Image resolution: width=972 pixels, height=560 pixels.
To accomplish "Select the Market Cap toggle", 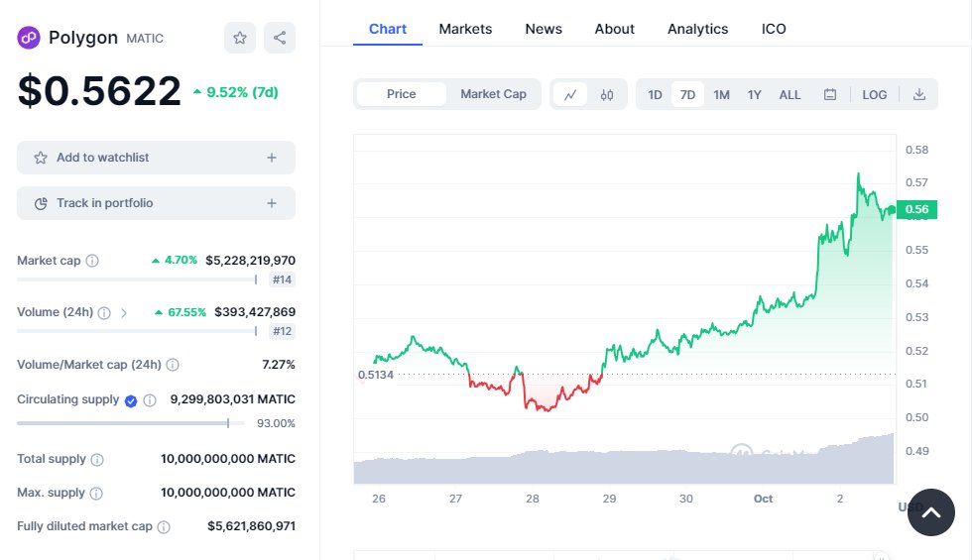I will [x=494, y=94].
